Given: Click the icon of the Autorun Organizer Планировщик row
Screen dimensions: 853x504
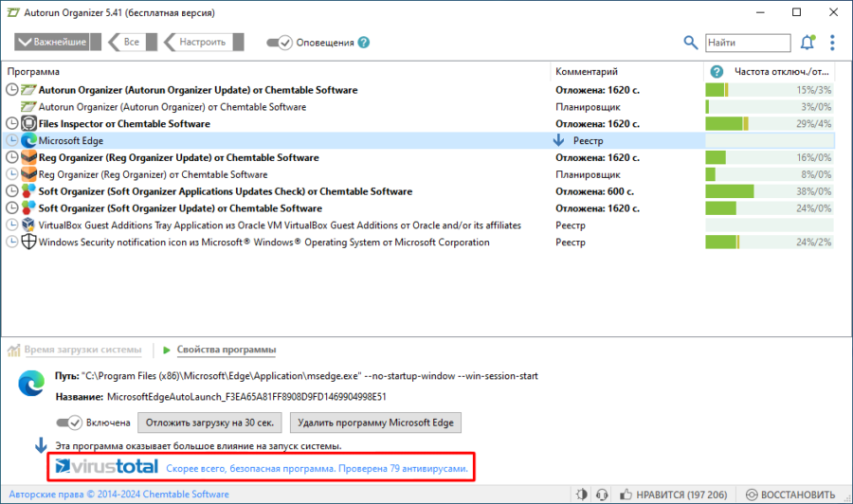Looking at the screenshot, I should coord(28,106).
